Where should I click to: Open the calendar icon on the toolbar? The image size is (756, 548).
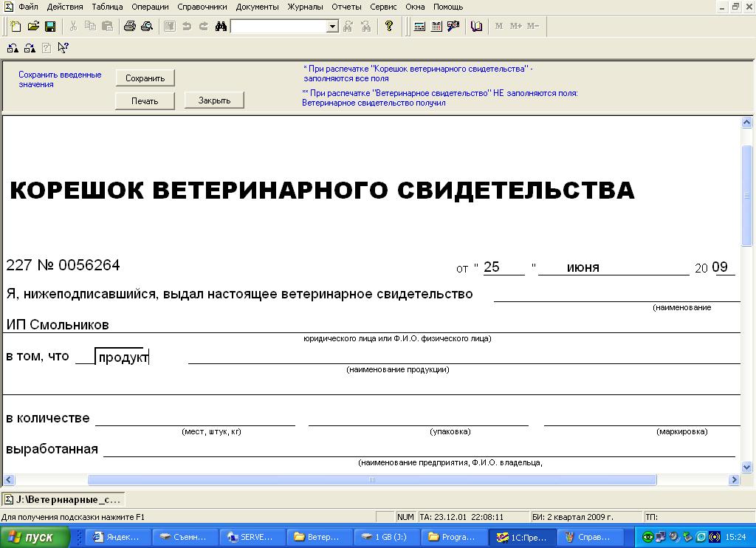tap(436, 27)
